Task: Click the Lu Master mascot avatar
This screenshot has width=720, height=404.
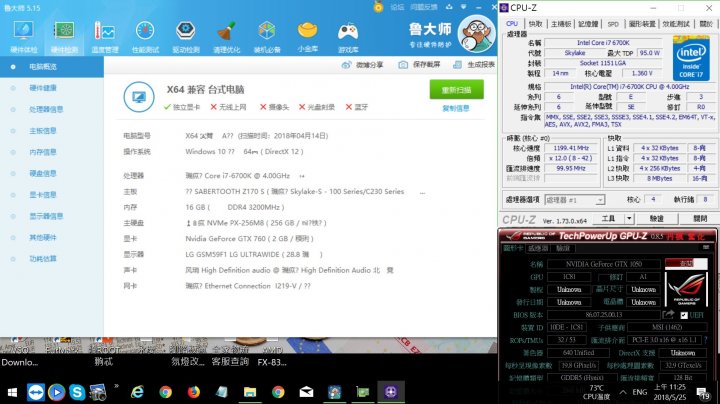Action: click(x=476, y=34)
